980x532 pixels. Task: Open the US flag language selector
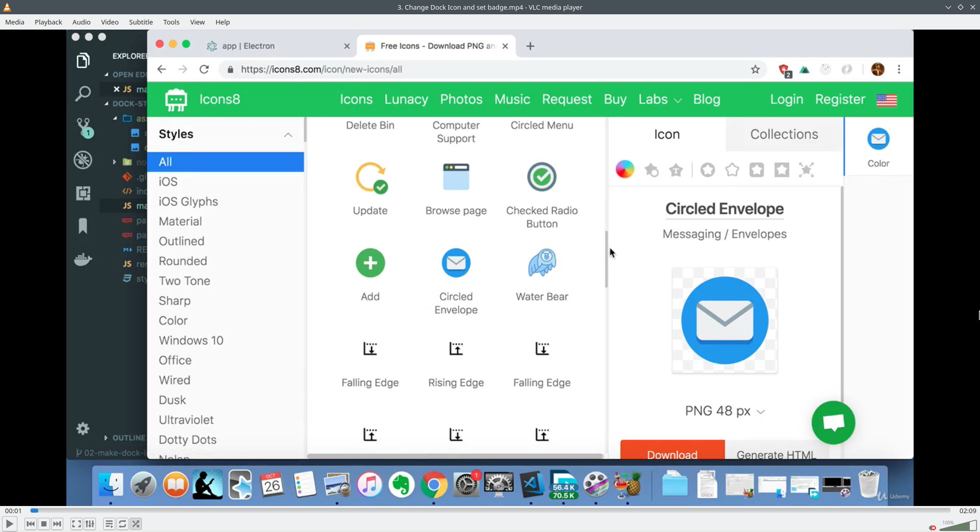coord(887,100)
